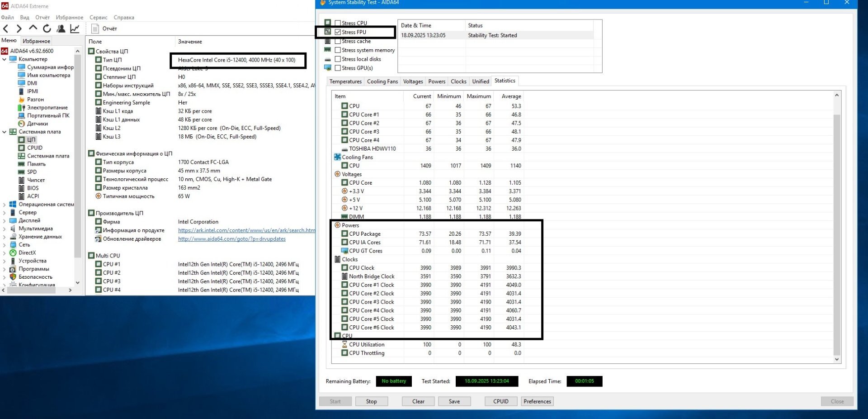Open the ark.intel.com product link
This screenshot has width=868, height=419.
click(x=246, y=230)
